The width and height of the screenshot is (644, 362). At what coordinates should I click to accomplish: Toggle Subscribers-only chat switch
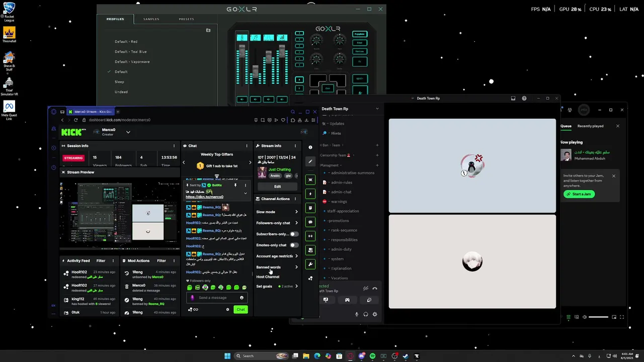click(294, 234)
